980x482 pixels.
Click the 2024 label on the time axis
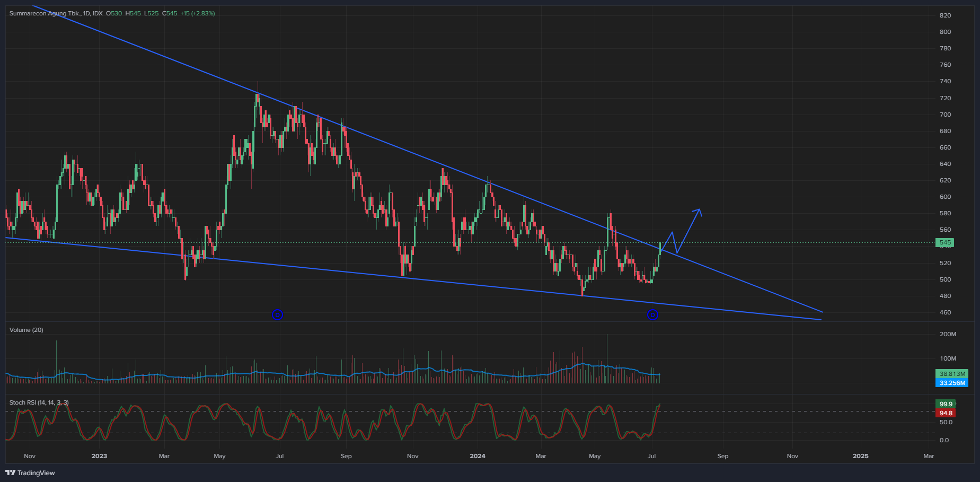pyautogui.click(x=478, y=456)
